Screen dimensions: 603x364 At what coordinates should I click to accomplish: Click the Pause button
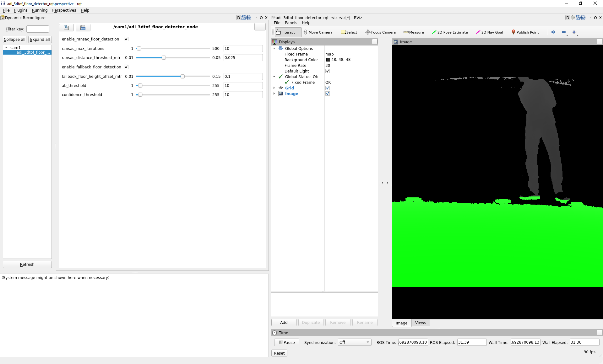click(x=286, y=342)
